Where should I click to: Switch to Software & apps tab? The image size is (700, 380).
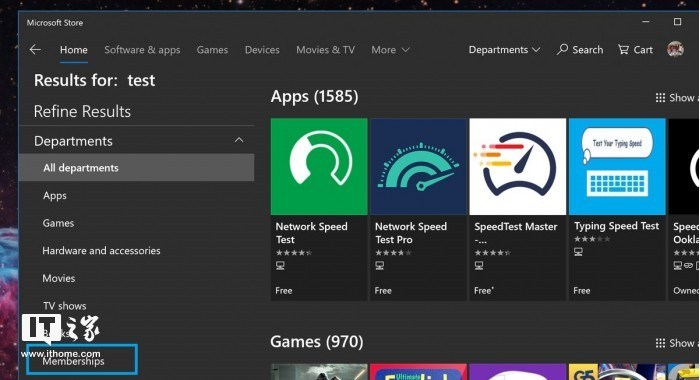click(x=142, y=50)
